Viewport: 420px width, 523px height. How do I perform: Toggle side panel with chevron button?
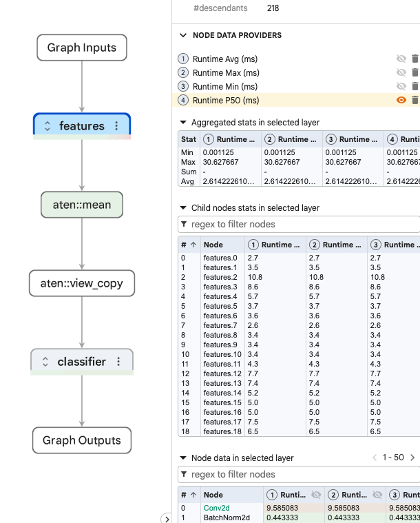click(x=167, y=519)
